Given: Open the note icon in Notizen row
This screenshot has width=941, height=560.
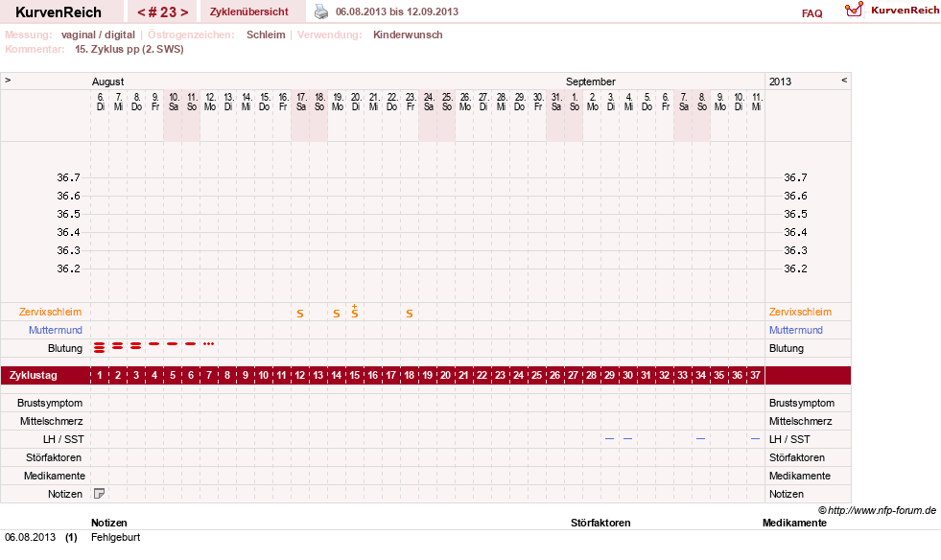Looking at the screenshot, I should pyautogui.click(x=100, y=494).
